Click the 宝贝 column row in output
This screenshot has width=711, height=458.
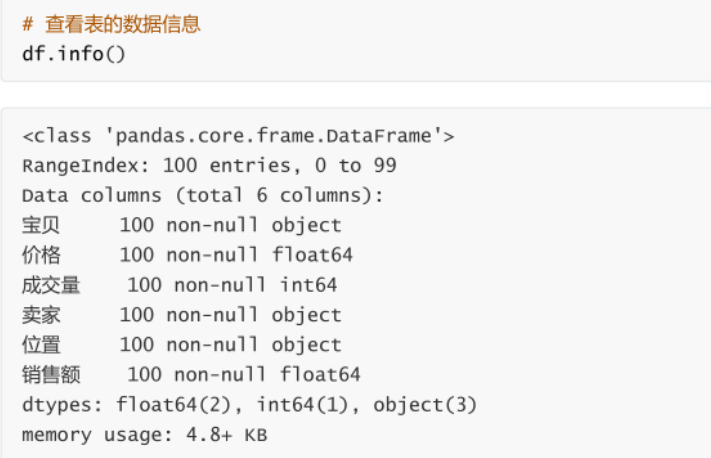[x=182, y=225]
